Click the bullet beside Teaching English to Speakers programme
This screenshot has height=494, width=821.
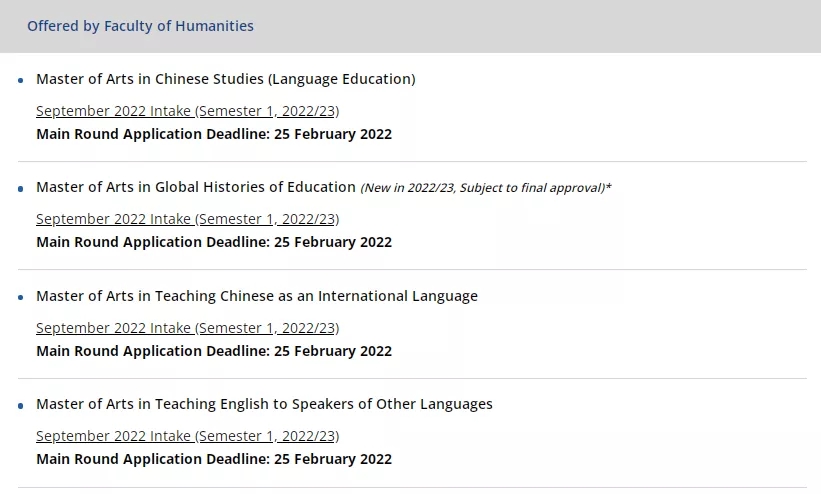[20, 406]
